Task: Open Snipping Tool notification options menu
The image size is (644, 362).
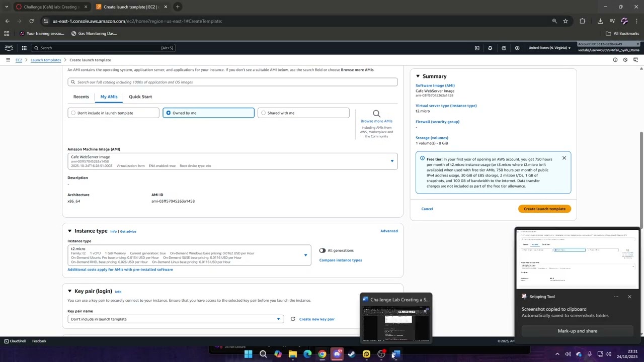Action: [616, 297]
